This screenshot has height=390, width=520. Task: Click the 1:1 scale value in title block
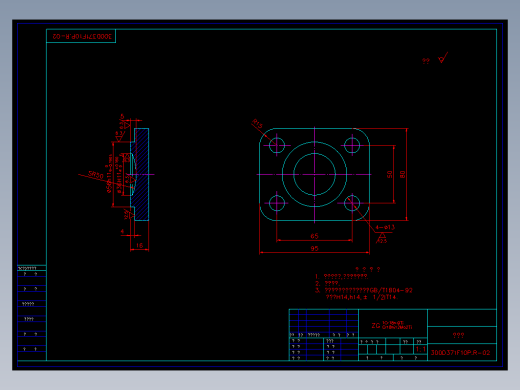(420, 349)
